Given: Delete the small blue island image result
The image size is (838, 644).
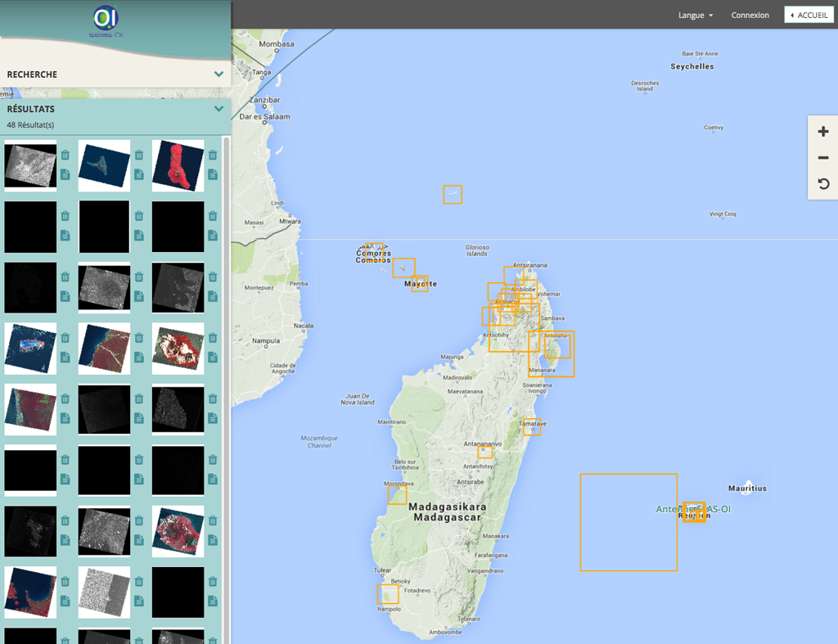Looking at the screenshot, I should point(139,155).
